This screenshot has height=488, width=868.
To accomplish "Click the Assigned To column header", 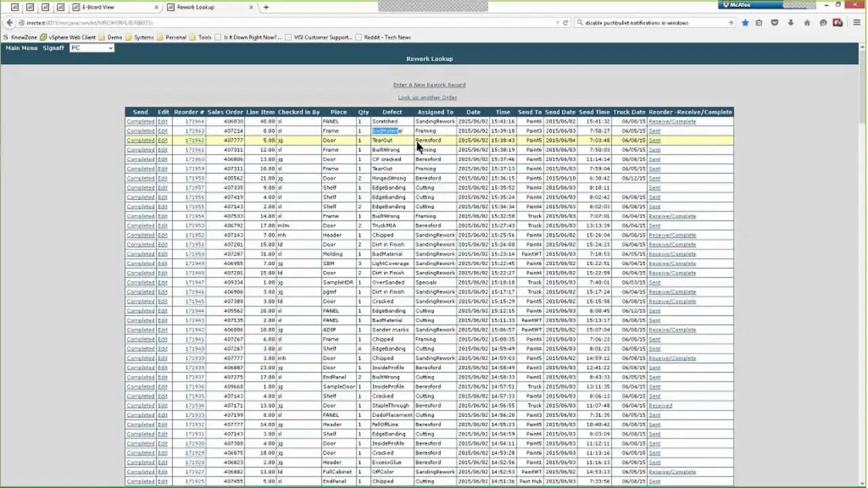I will [x=435, y=112].
